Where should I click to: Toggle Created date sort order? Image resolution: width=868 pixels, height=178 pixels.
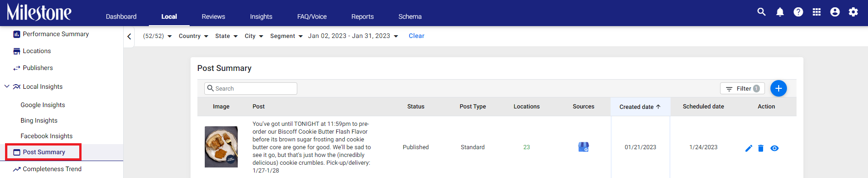tap(640, 107)
